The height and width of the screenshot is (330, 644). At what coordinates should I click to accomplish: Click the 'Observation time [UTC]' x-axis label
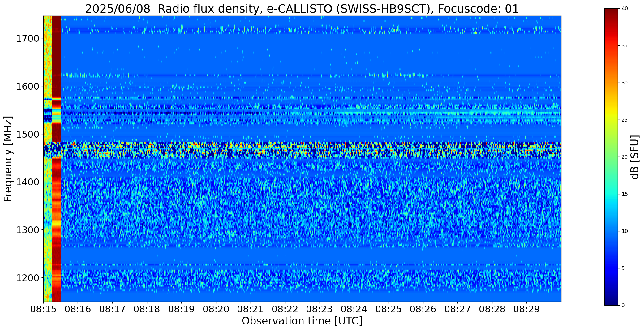tap(302, 321)
